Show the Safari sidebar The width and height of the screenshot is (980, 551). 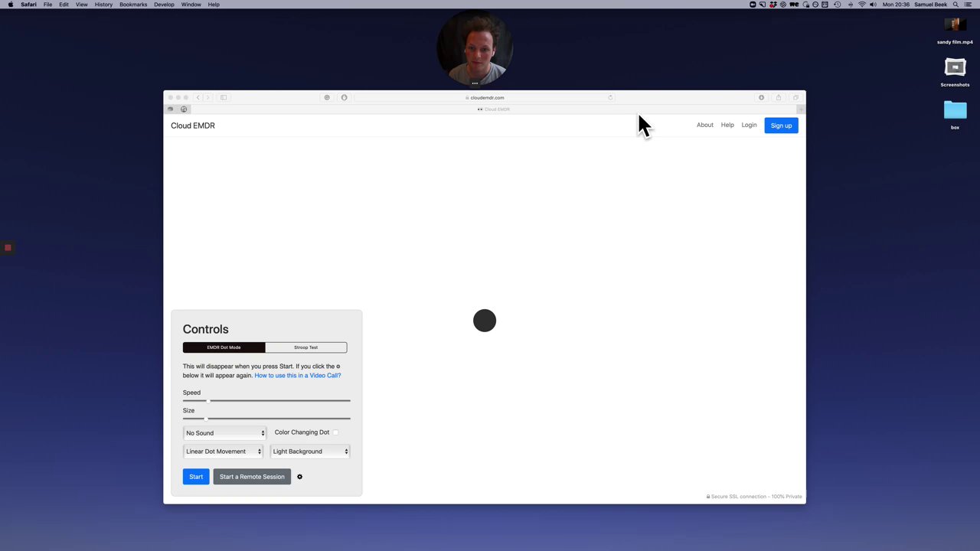tap(224, 97)
